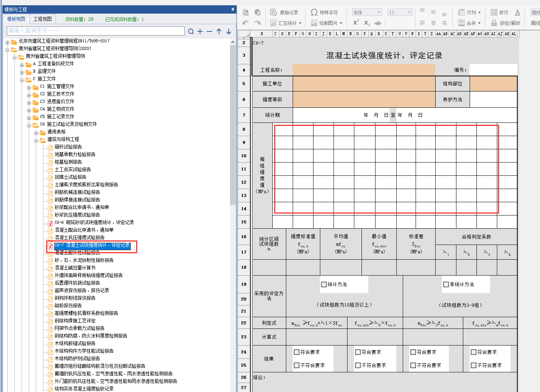
Task: Check first 不符合要求 checkbox under 结果
Action: [297, 365]
